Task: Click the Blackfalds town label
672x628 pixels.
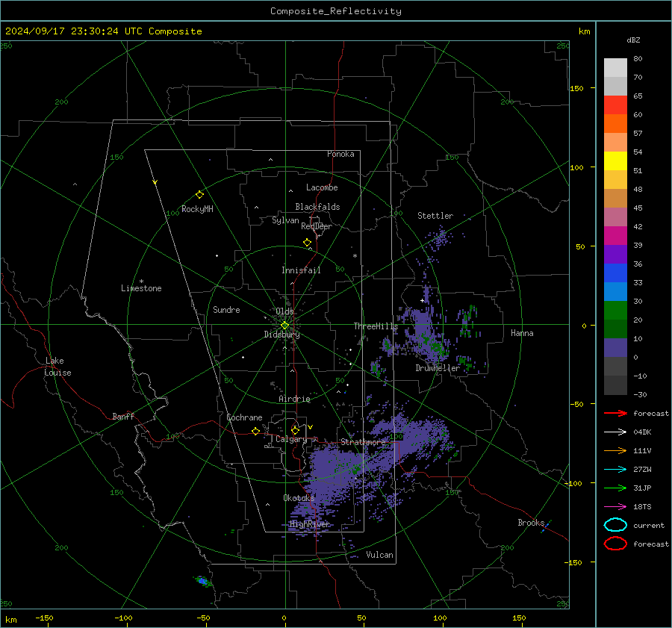Action: click(317, 207)
